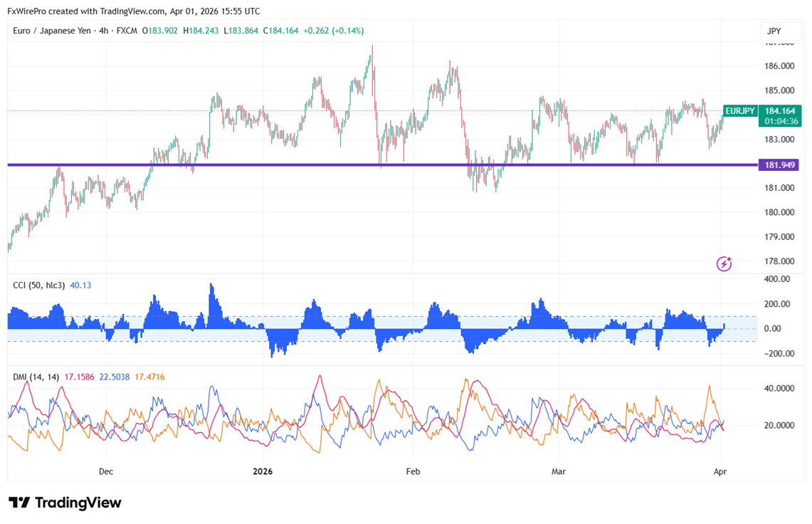Click the Euro / Japanese Yen symbol title
Screen dimensions: 812x524
tap(52, 31)
